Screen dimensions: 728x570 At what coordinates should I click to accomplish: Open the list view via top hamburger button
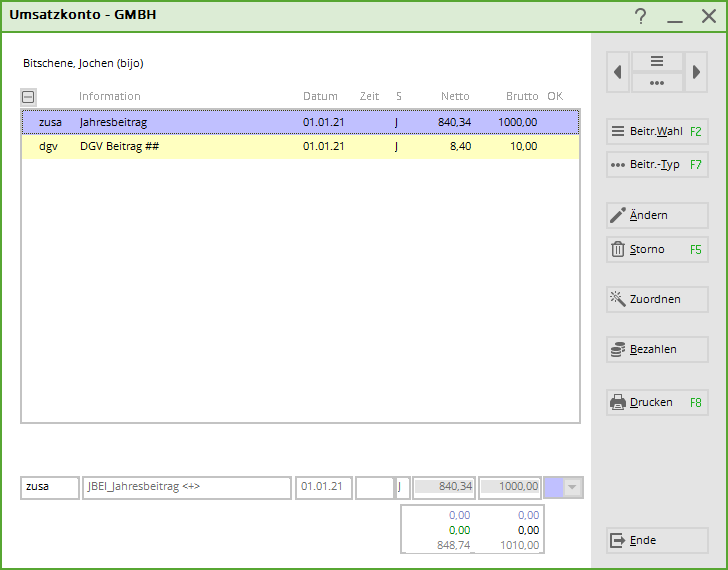click(x=657, y=62)
